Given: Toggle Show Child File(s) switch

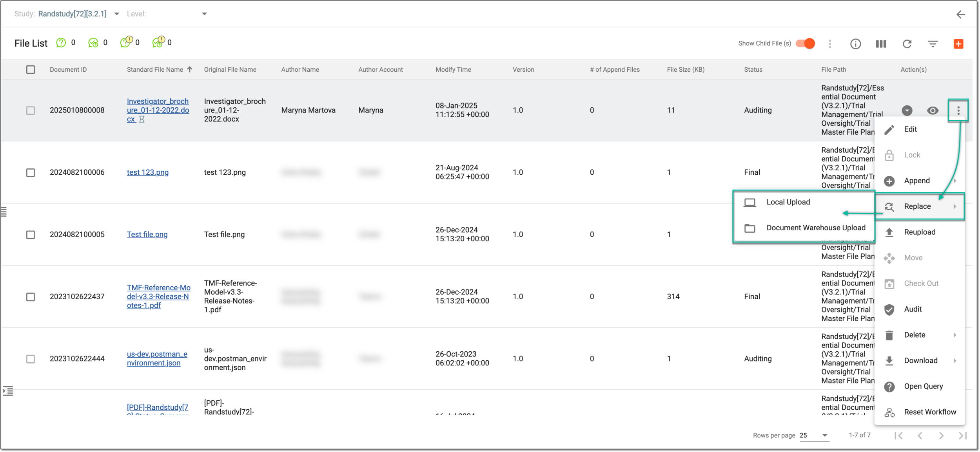Looking at the screenshot, I should 805,43.
